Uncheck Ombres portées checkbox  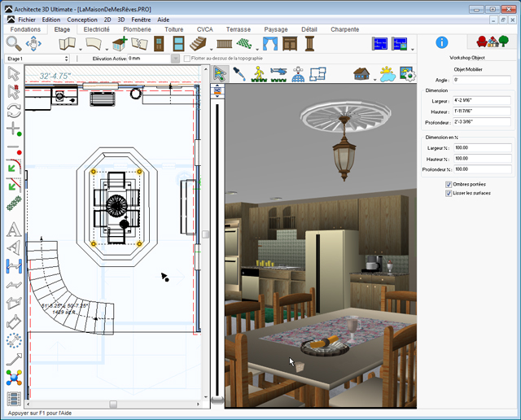[449, 185]
